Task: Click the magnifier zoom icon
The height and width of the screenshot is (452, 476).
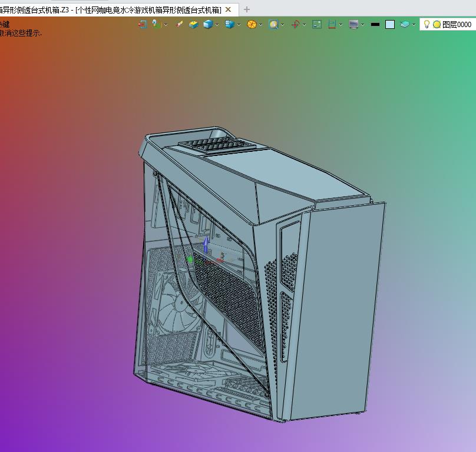Action: [273, 24]
